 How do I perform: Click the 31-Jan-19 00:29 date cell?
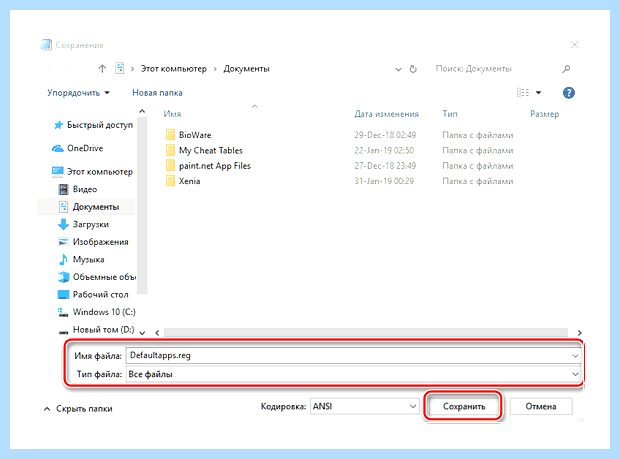pyautogui.click(x=384, y=181)
